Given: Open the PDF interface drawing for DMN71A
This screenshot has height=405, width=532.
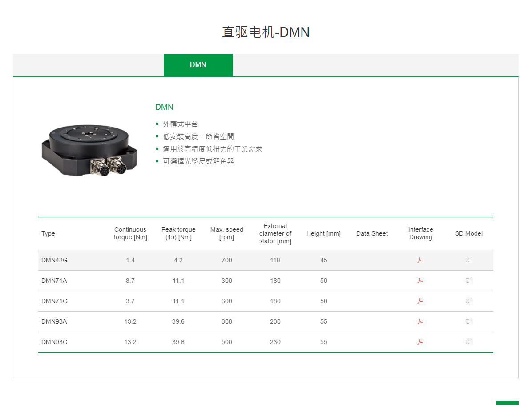Looking at the screenshot, I should (x=420, y=281).
